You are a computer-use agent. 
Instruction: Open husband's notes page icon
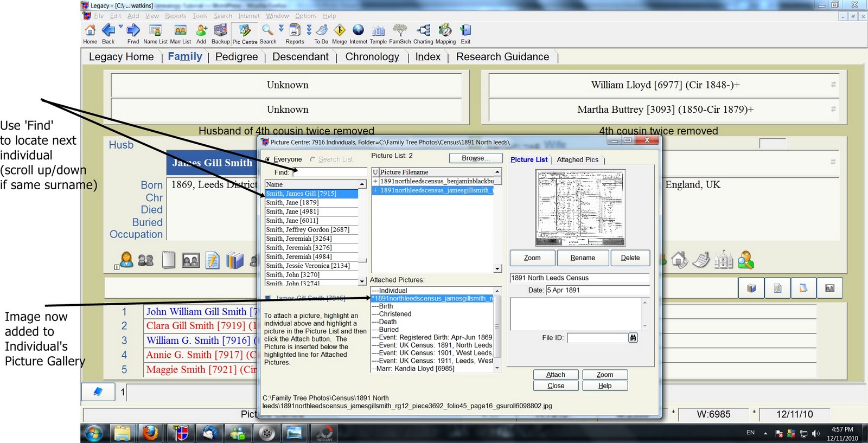pos(169,260)
